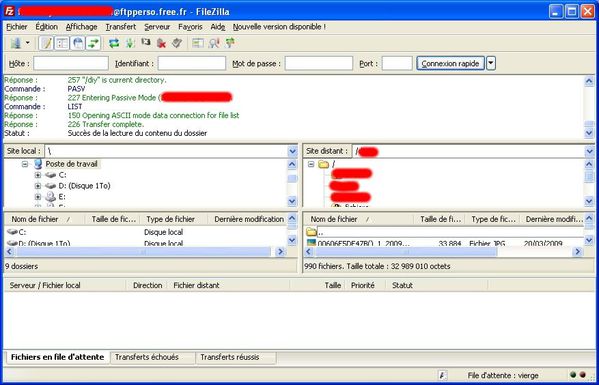This screenshot has width=599, height=385.
Task: Open the Site local path dropdown
Action: click(293, 151)
